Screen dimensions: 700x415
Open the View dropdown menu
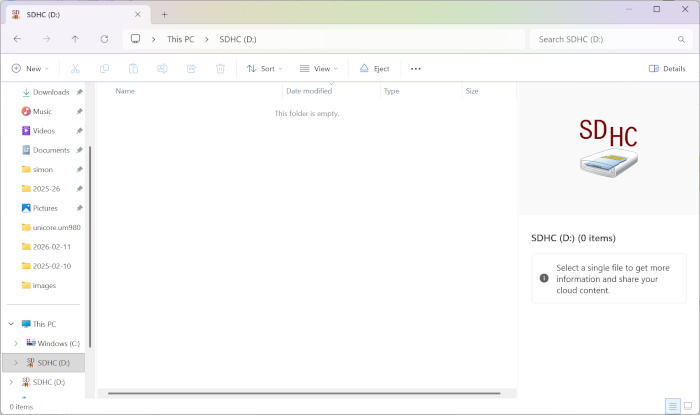[x=319, y=69]
